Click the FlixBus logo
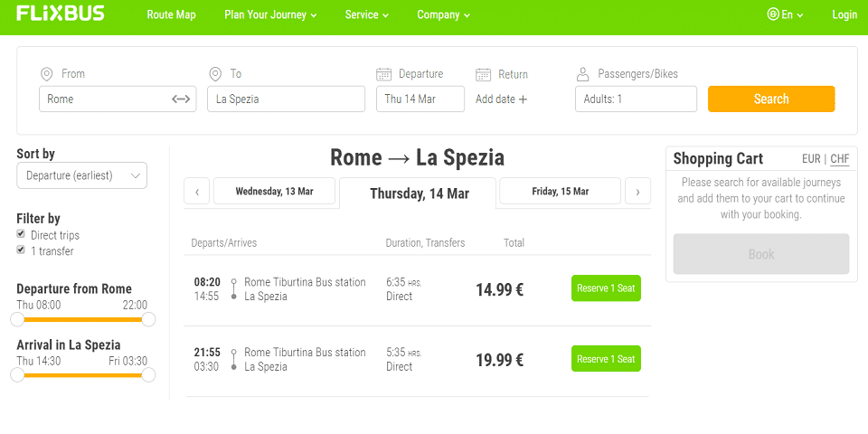 coord(61,14)
